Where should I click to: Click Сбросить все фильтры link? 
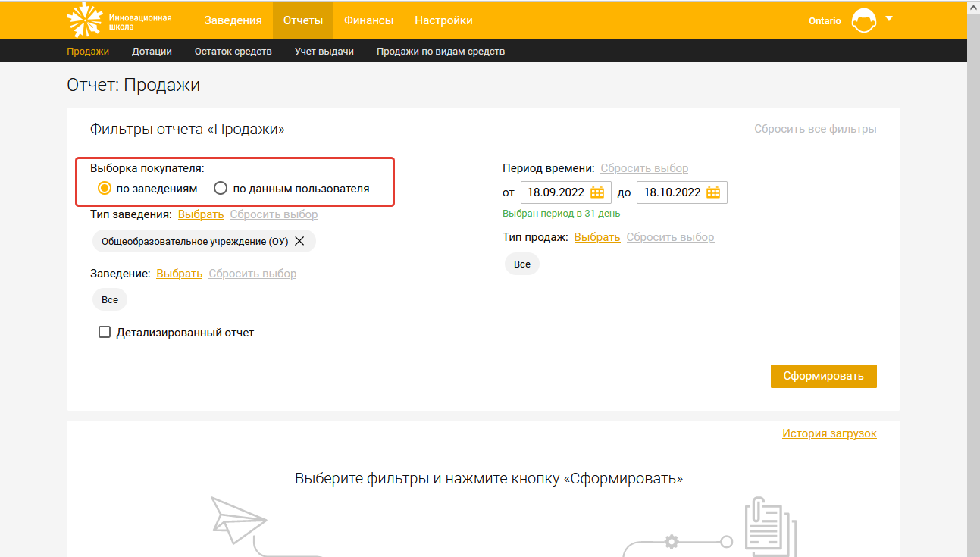(815, 129)
